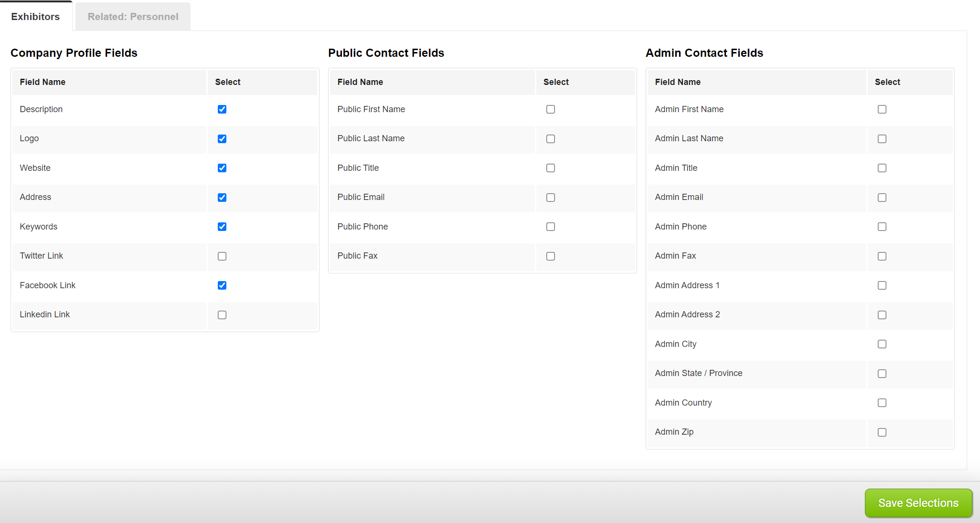Enable the Twitter Link checkbox
The image size is (980, 523).
[222, 256]
